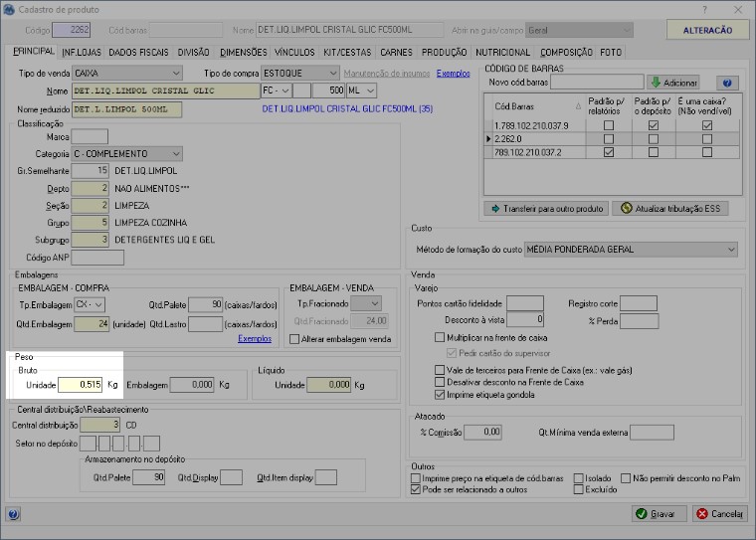Click the Qtd.Embalagem field showing 24

[92, 324]
